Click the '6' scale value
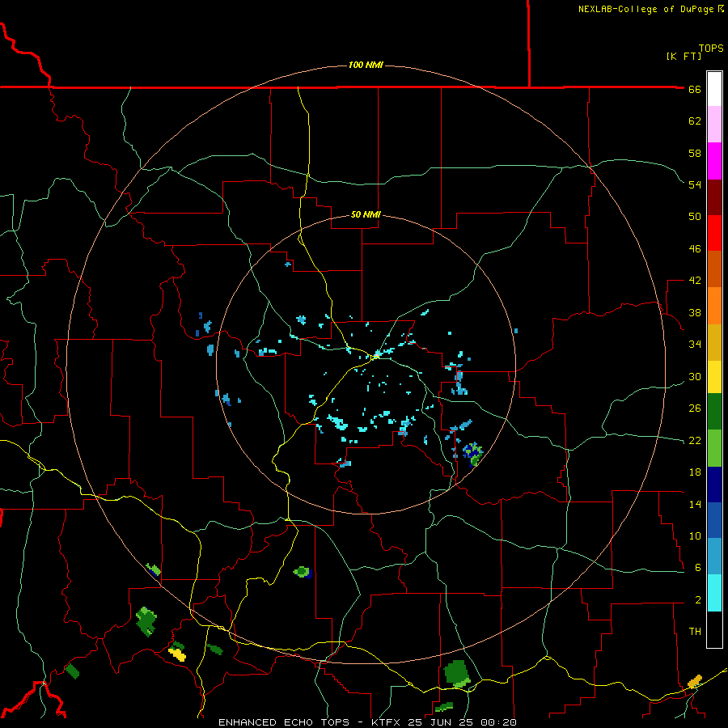The height and width of the screenshot is (728, 728). (x=698, y=568)
